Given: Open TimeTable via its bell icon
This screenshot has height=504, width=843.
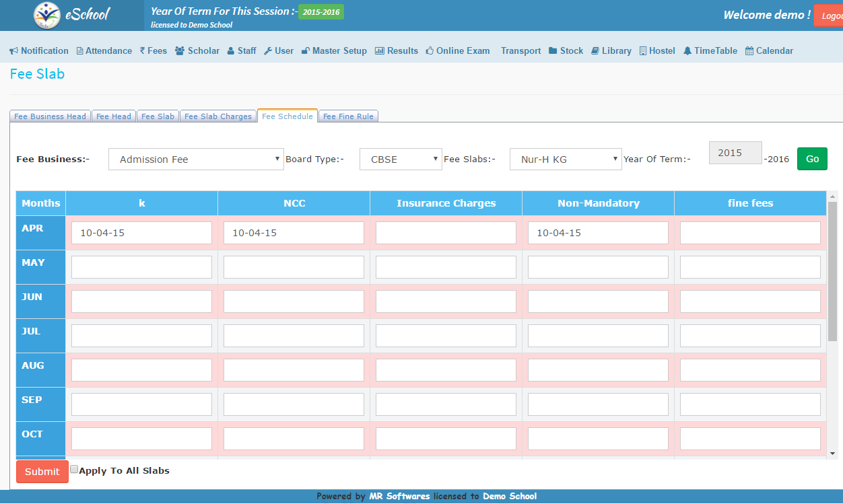Looking at the screenshot, I should point(687,51).
